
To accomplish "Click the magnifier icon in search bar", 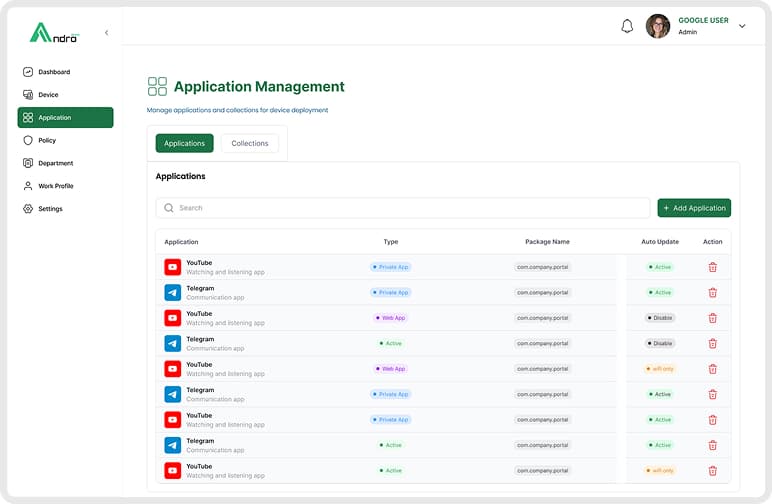I will [169, 208].
